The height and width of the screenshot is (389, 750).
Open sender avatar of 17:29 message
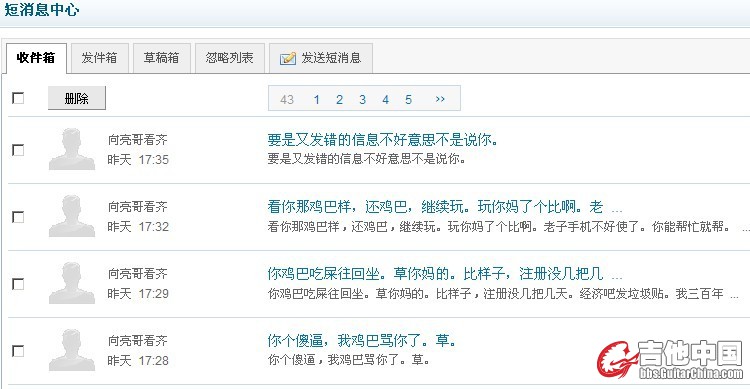click(x=72, y=283)
